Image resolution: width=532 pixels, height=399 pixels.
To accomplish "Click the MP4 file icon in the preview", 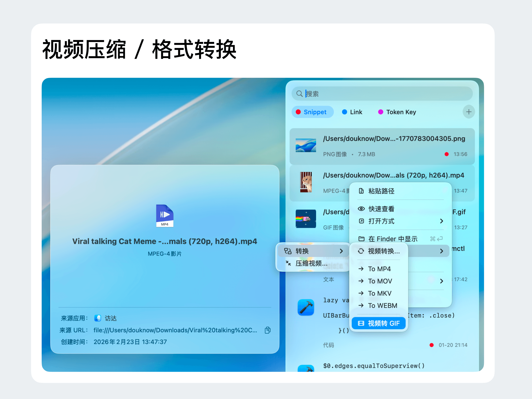I will pos(165,215).
